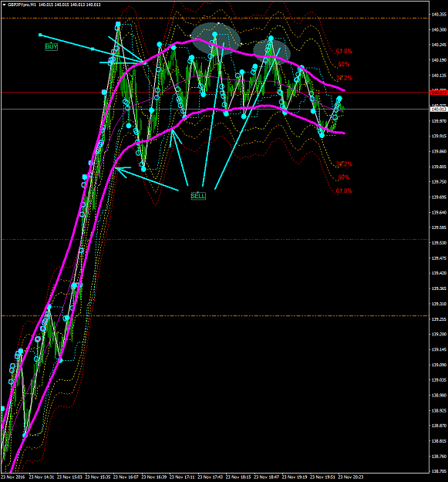Click the lower 38.2% Fibonacci label

point(344,163)
